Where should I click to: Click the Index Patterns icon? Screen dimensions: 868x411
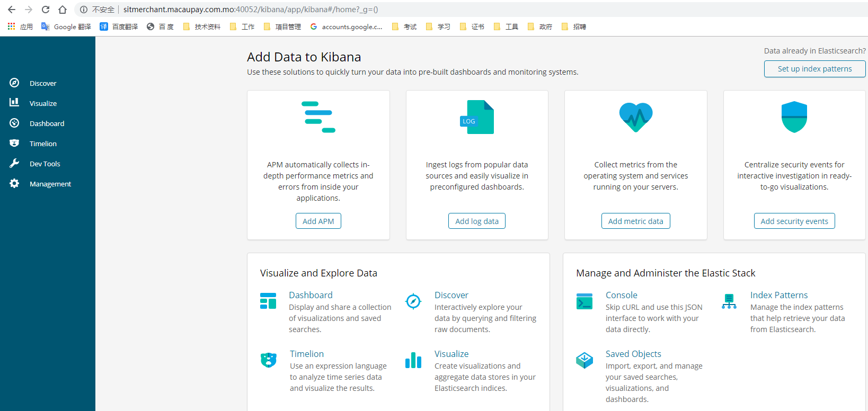[x=729, y=301]
